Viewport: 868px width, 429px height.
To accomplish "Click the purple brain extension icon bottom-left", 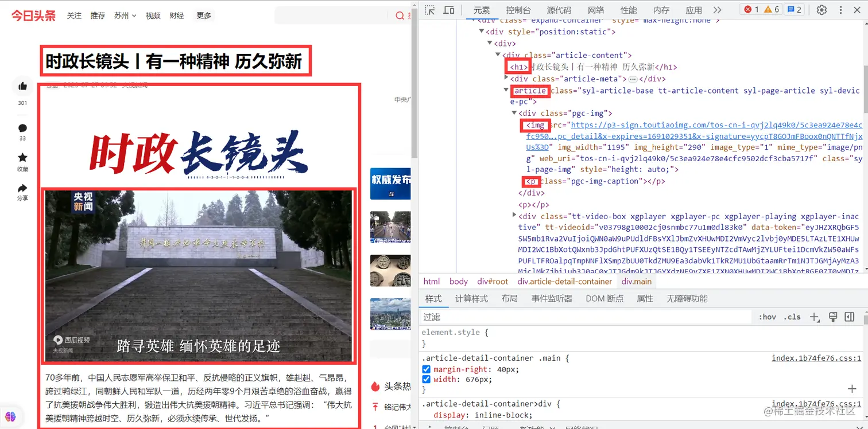I will click(x=10, y=416).
